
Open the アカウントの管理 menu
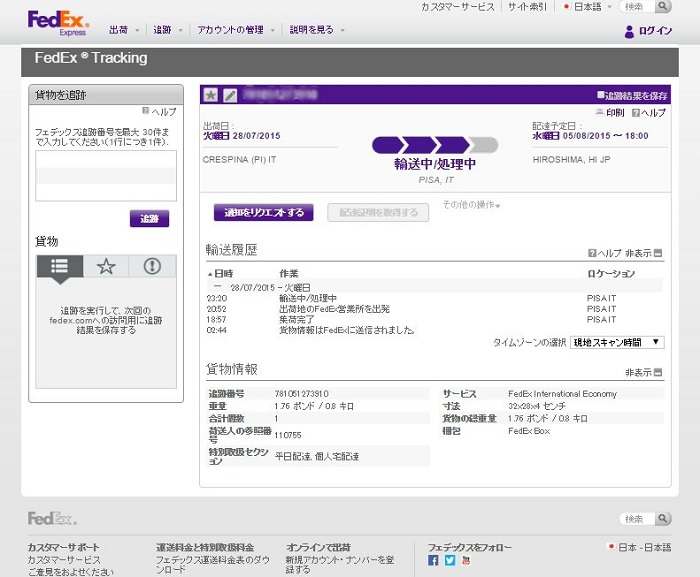click(x=236, y=30)
